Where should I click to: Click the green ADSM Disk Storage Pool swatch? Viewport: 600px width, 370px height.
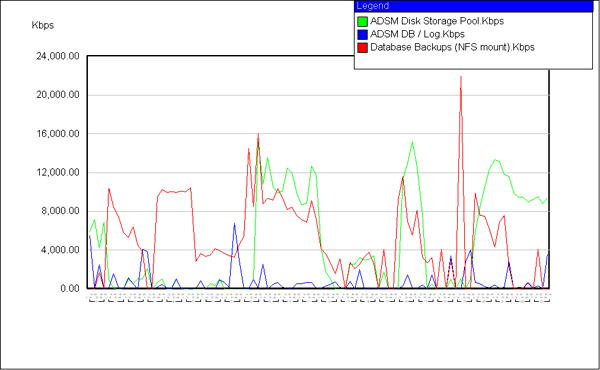tap(362, 21)
